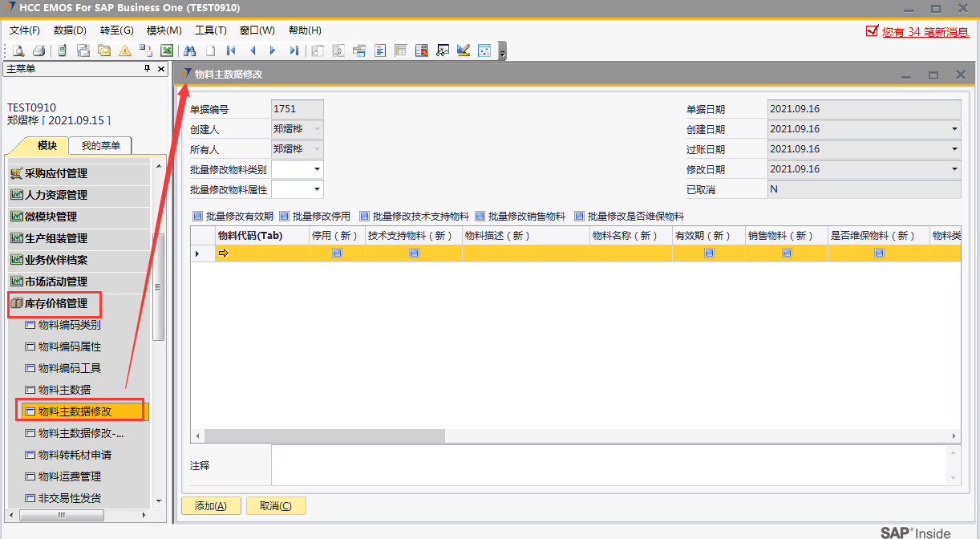Enable 批量修改有效期 checkbox
Screen dimensions: 980x539
pyautogui.click(x=197, y=217)
